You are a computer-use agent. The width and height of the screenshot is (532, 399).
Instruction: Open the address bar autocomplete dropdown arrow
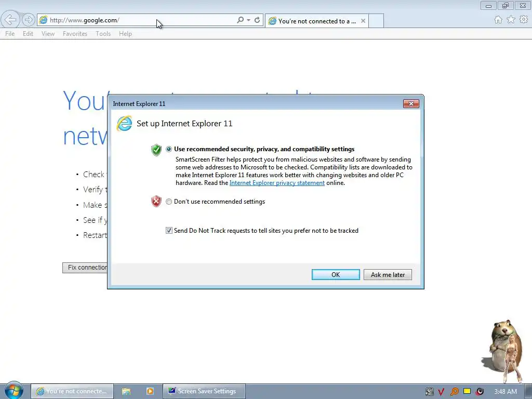[249, 20]
